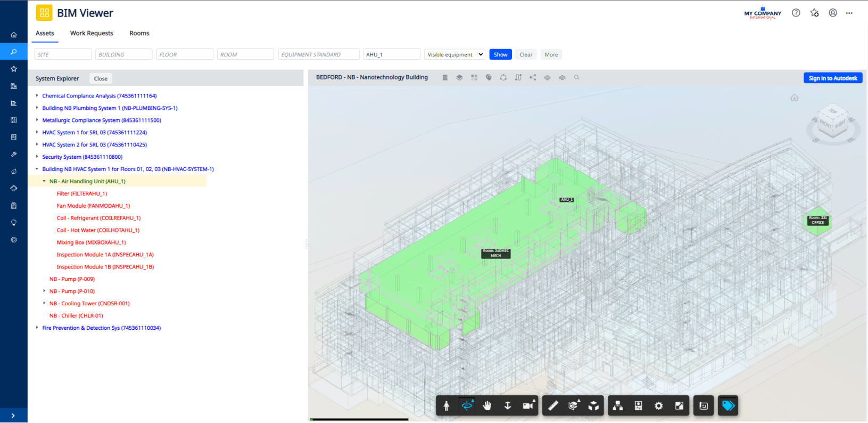Open the Rooms tab
This screenshot has height=423, width=868.
pyautogui.click(x=139, y=33)
